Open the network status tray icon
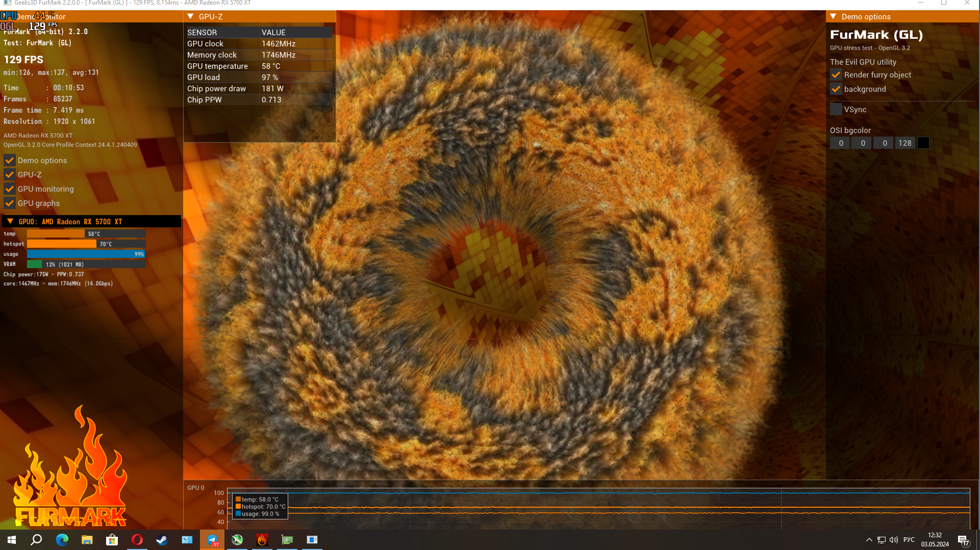 pyautogui.click(x=881, y=540)
